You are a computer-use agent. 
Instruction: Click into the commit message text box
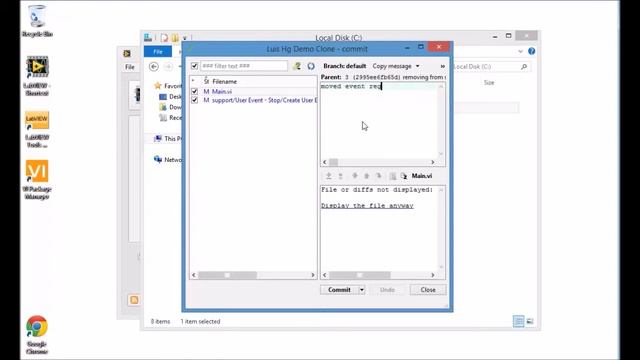click(380, 120)
